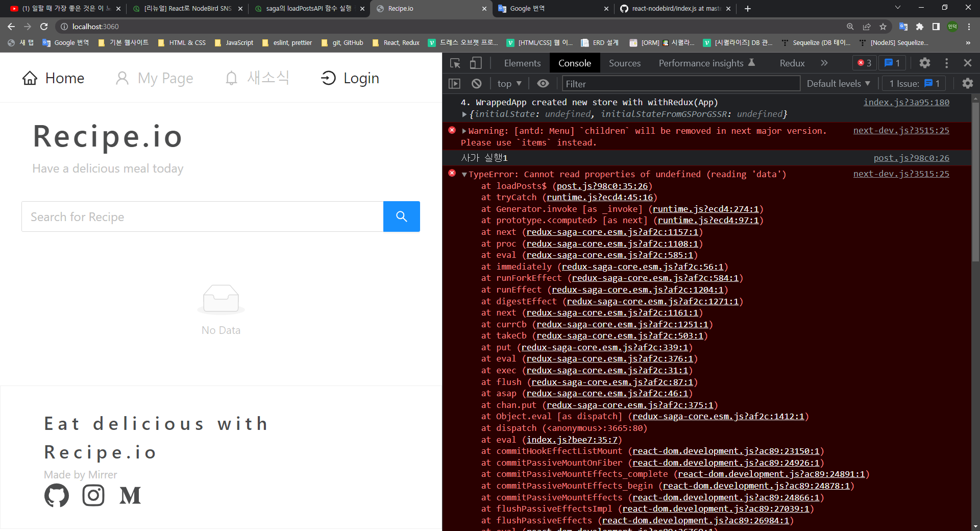
Task: Open Console settings gear
Action: click(967, 84)
